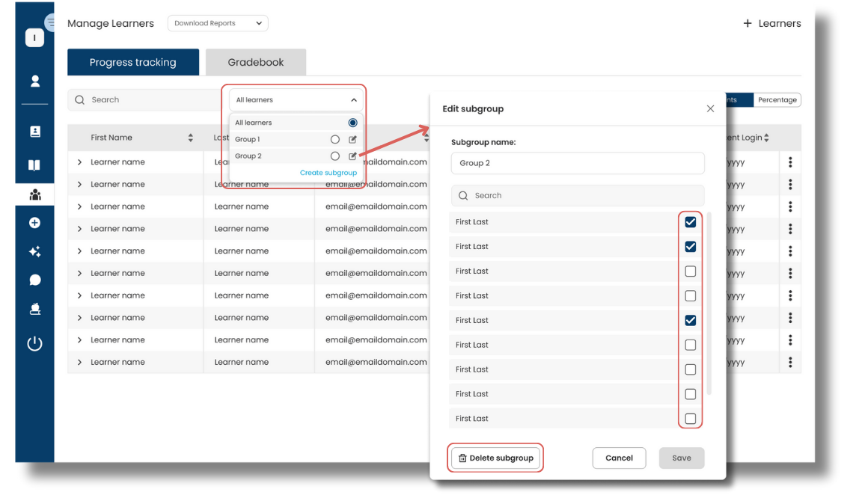Open the contact card sidebar icon

pyautogui.click(x=35, y=132)
